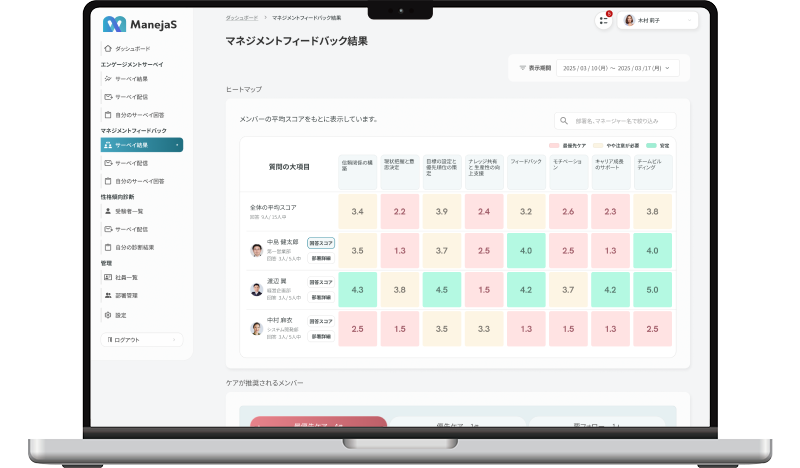The width and height of the screenshot is (800, 468).
Task: Follow the ダッシュボード breadcrumb link
Action: [x=242, y=18]
